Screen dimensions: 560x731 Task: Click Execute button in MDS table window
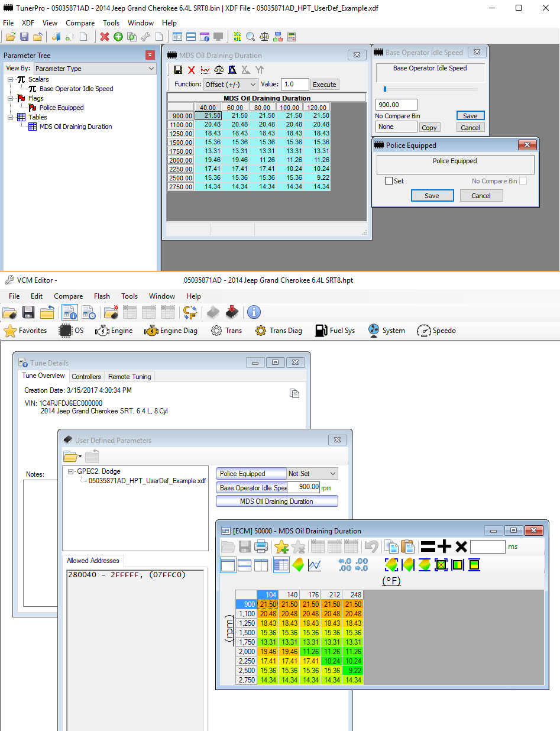324,84
